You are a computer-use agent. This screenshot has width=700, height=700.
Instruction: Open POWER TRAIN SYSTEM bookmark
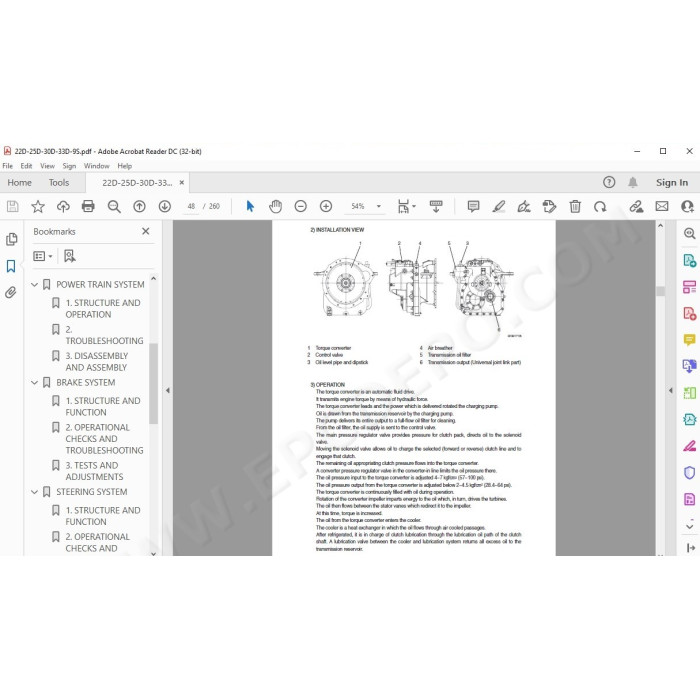[100, 284]
